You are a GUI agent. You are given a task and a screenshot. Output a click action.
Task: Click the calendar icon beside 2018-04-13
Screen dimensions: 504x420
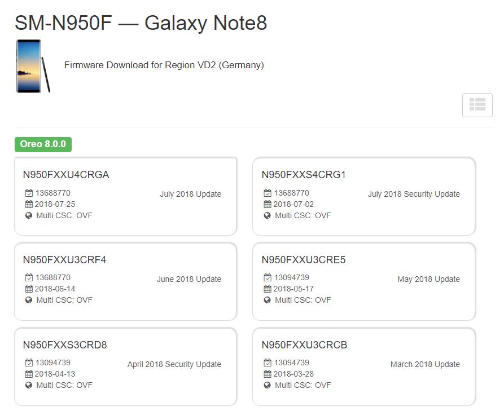pyautogui.click(x=29, y=374)
